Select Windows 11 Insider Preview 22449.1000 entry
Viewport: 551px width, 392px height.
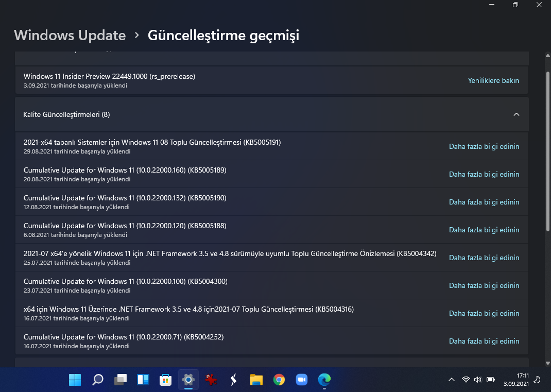pyautogui.click(x=271, y=80)
